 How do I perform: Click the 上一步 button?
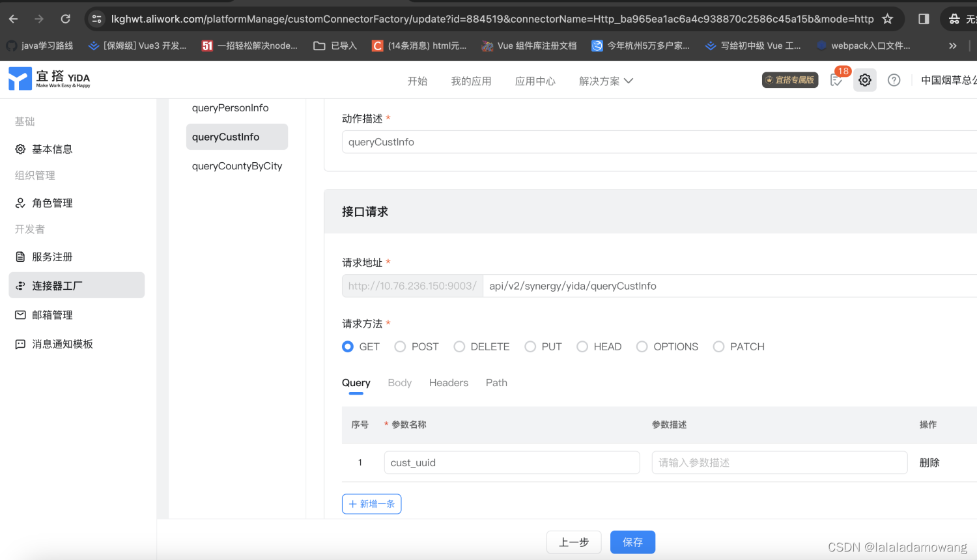(574, 542)
